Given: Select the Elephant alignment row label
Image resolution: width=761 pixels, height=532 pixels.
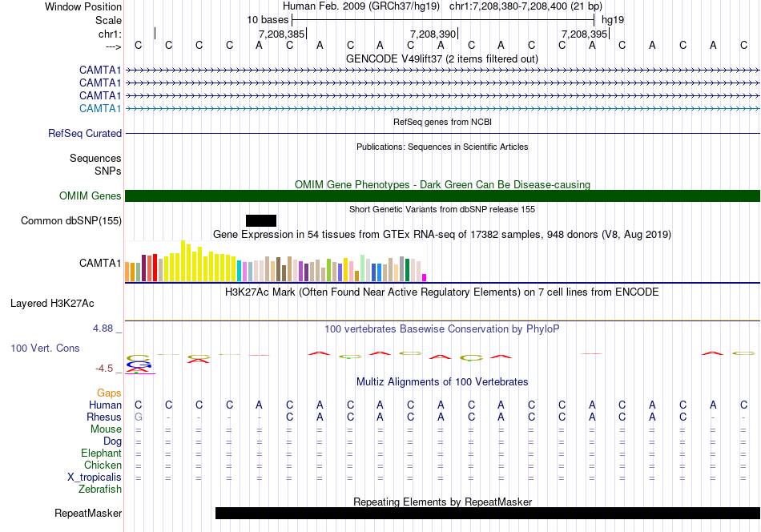Looking at the screenshot, I should click(102, 453).
